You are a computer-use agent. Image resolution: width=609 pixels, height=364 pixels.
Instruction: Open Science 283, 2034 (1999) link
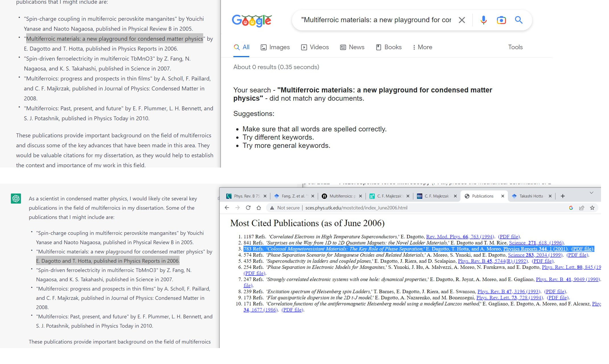pos(535,255)
